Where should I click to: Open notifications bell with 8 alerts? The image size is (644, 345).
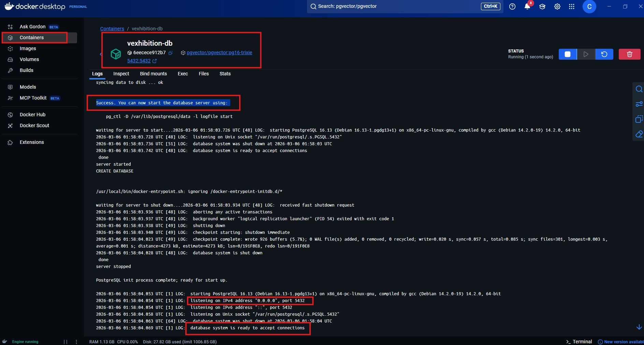[x=527, y=6]
